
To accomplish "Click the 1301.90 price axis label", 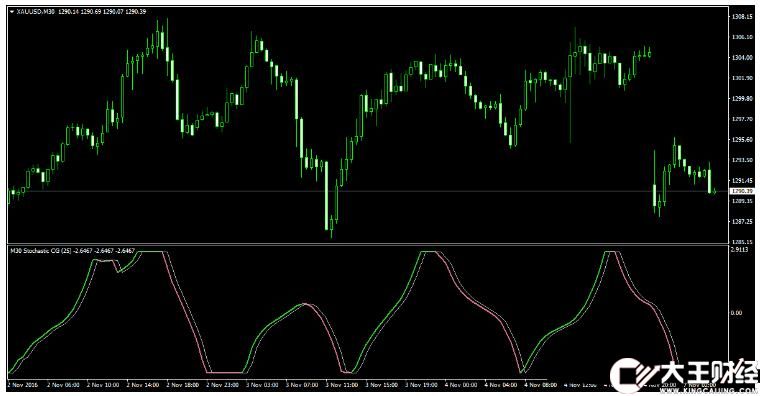I will coord(742,78).
